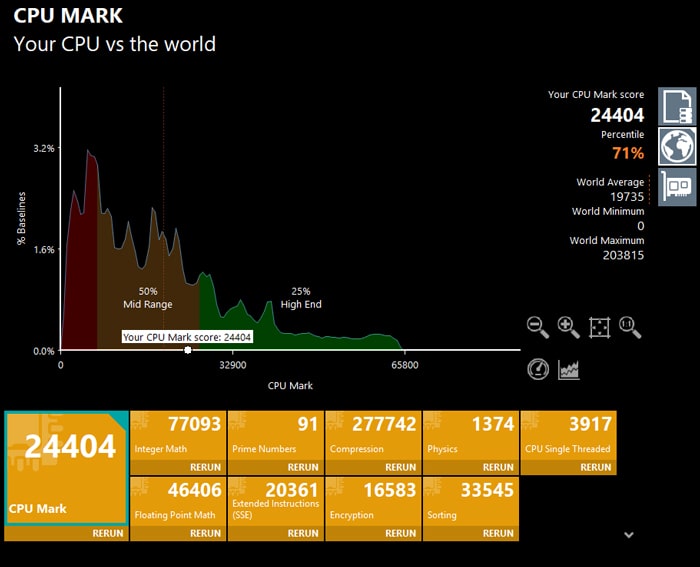Expand more results with the down chevron
This screenshot has width=700, height=567.
tap(628, 535)
